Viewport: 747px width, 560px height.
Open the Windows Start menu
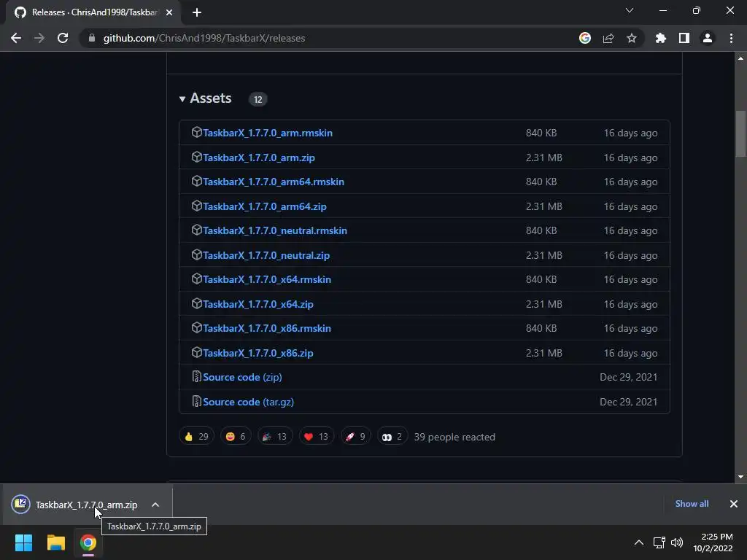(x=23, y=542)
